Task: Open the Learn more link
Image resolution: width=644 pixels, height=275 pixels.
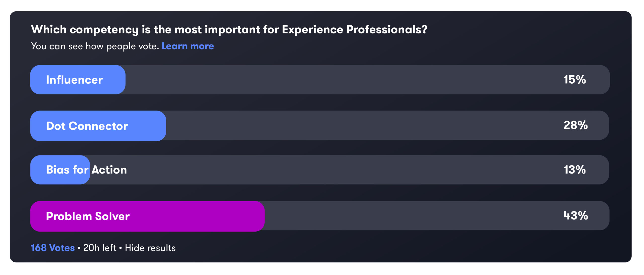Action: 188,46
